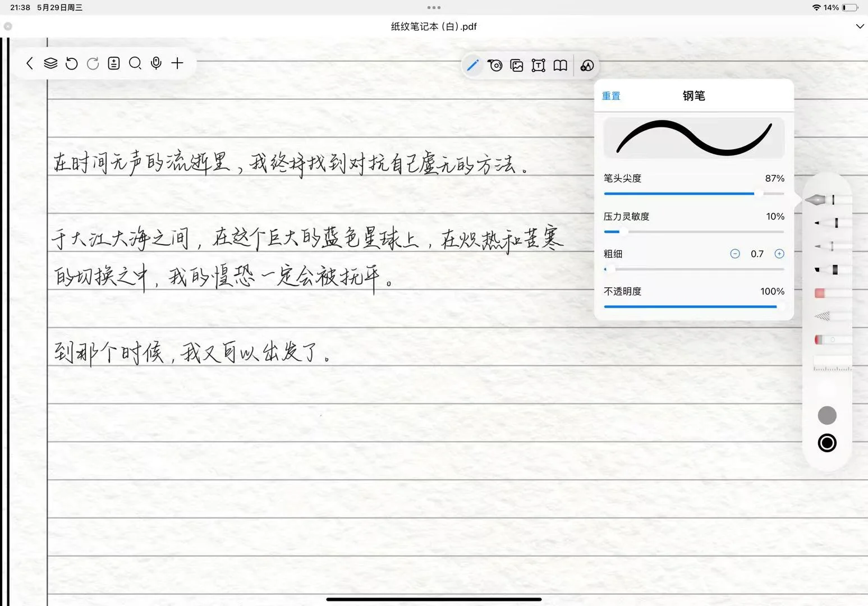Tap the pen stroke preview
The image size is (868, 606).
tap(694, 137)
